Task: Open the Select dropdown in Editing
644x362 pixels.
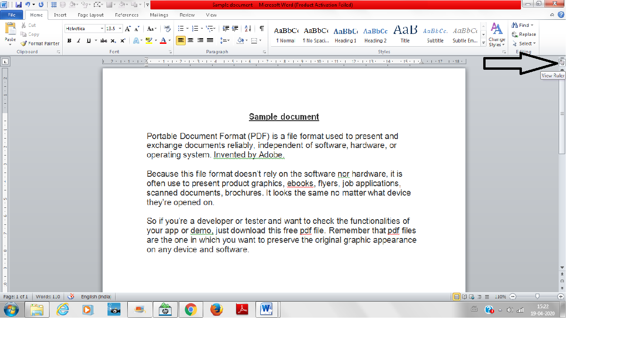Action: tap(524, 43)
